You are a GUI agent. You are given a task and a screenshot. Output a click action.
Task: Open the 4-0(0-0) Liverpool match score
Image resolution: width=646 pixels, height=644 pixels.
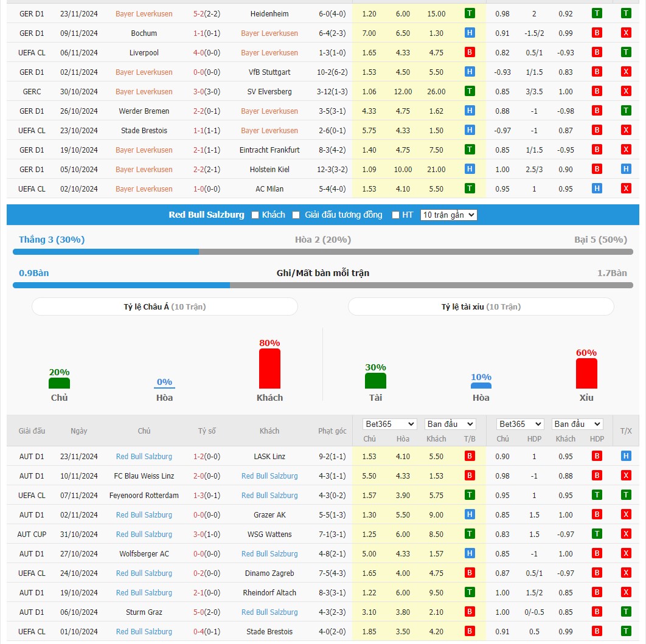(x=207, y=53)
